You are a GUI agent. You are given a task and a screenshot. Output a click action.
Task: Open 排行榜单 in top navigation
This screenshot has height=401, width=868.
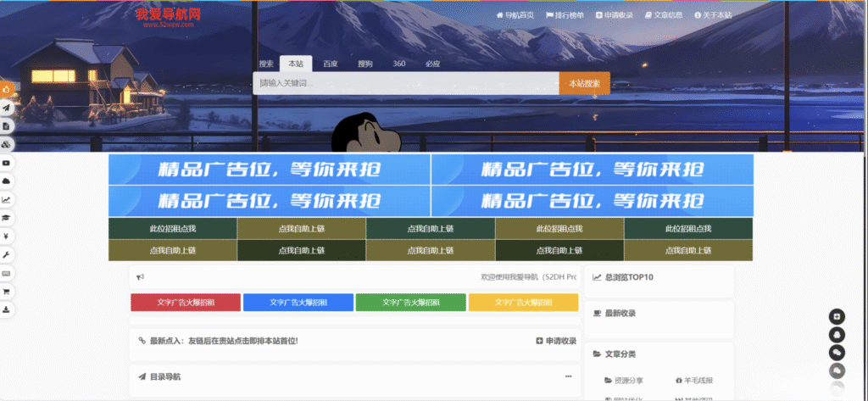tap(565, 15)
